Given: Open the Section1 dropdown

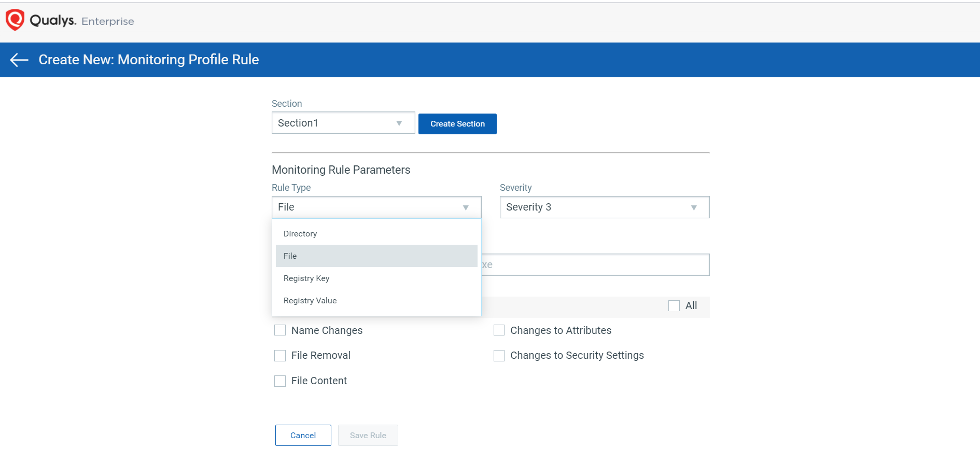Looking at the screenshot, I should pos(343,123).
